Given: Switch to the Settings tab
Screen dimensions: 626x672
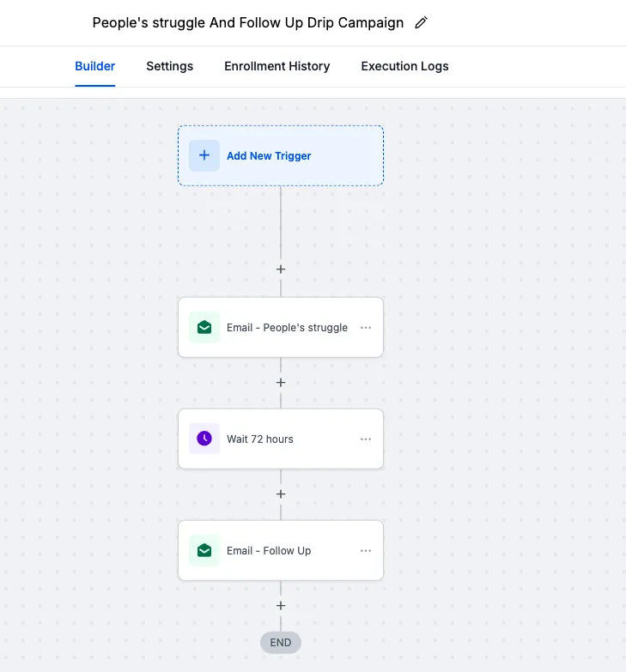Looking at the screenshot, I should (169, 66).
